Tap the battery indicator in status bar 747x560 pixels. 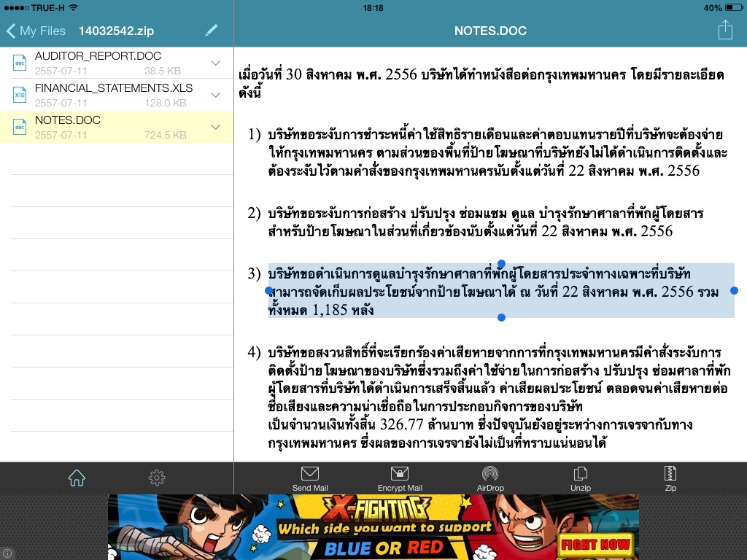point(733,7)
